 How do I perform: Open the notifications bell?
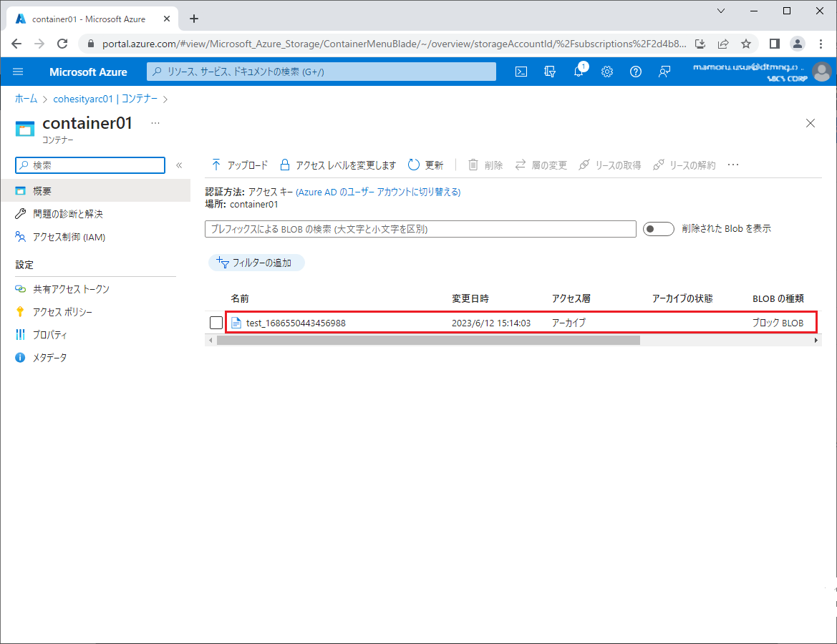[x=579, y=71]
